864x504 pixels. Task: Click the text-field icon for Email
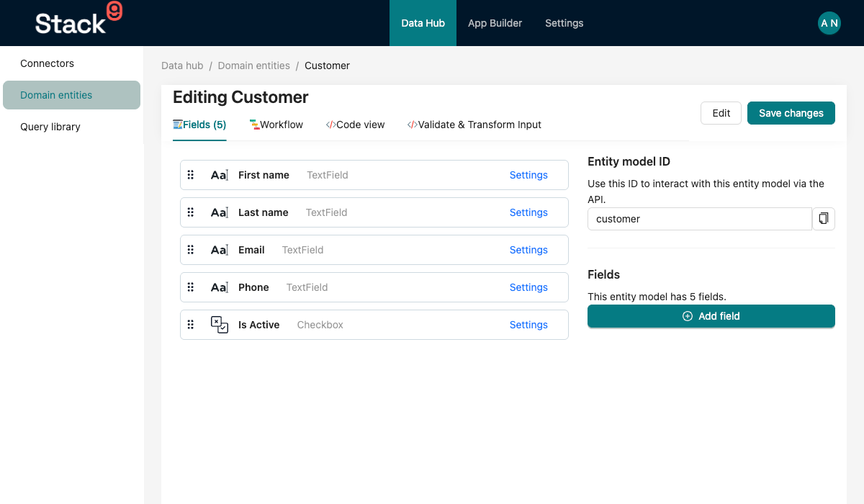(220, 250)
